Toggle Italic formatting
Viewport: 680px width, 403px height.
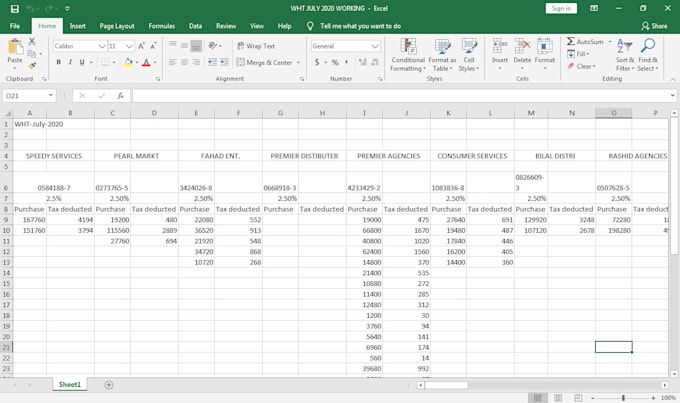click(x=70, y=62)
